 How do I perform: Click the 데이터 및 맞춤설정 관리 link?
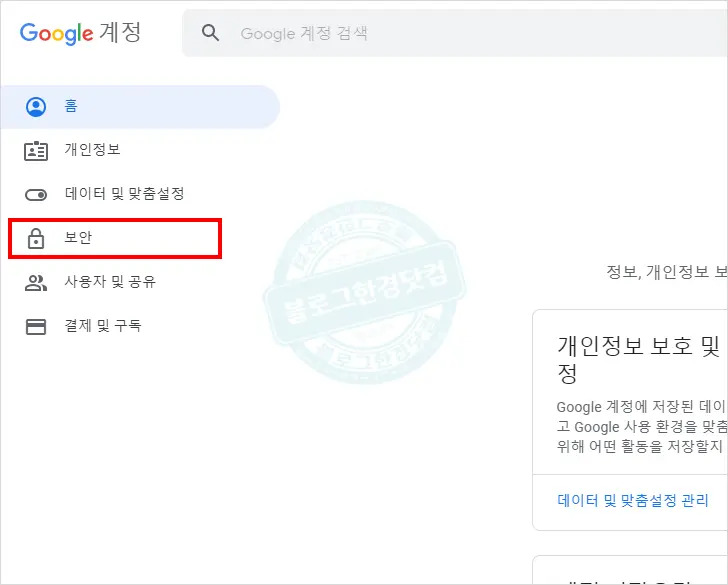click(x=633, y=500)
